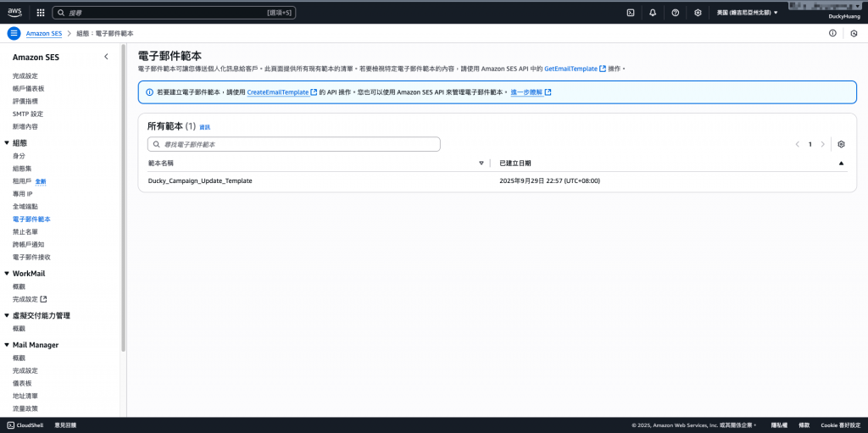This screenshot has width=868, height=433.
Task: Open 租用戶 in sidebar
Action: [x=22, y=181]
